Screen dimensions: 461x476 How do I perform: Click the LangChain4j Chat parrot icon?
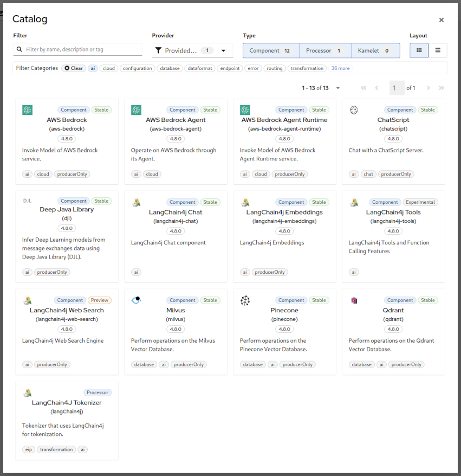coord(136,202)
